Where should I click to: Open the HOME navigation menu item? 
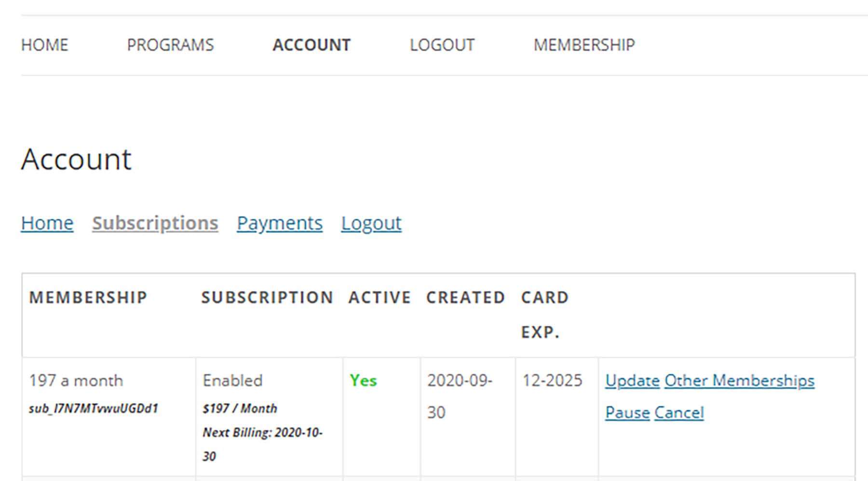[44, 45]
